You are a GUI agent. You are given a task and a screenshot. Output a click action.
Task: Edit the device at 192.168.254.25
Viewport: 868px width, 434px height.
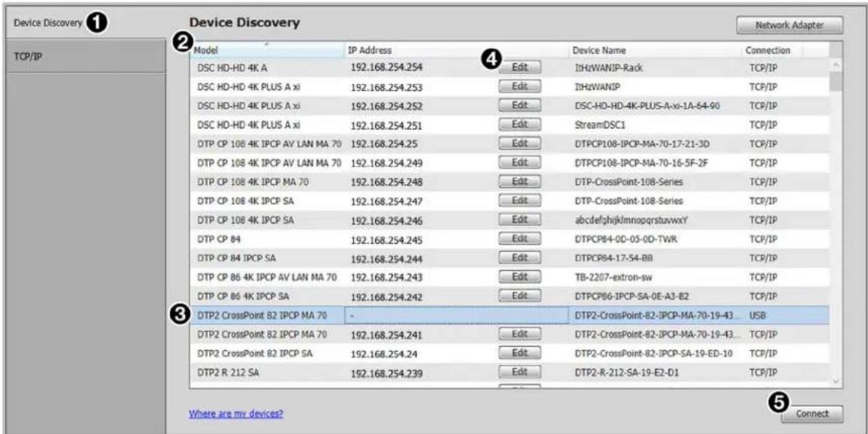click(x=520, y=144)
